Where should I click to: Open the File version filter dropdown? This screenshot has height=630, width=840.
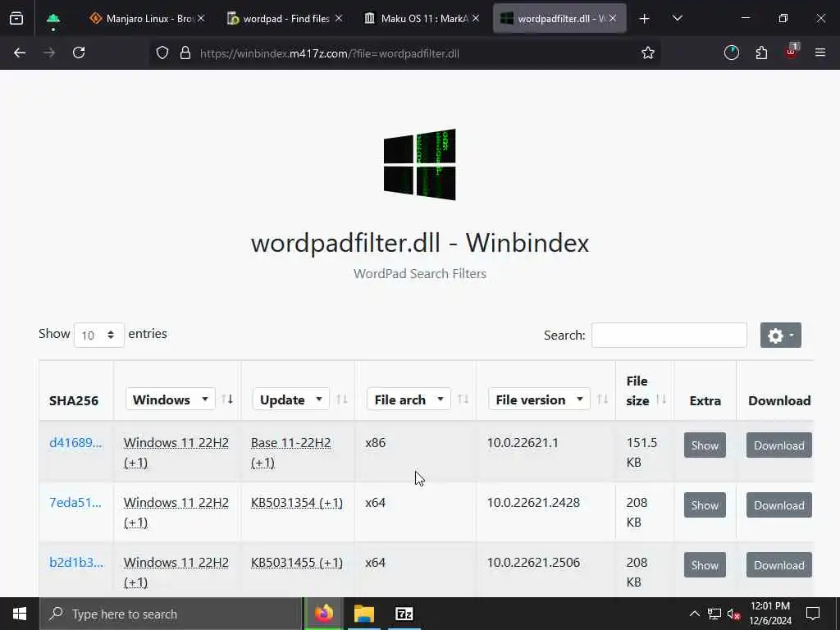(x=539, y=399)
